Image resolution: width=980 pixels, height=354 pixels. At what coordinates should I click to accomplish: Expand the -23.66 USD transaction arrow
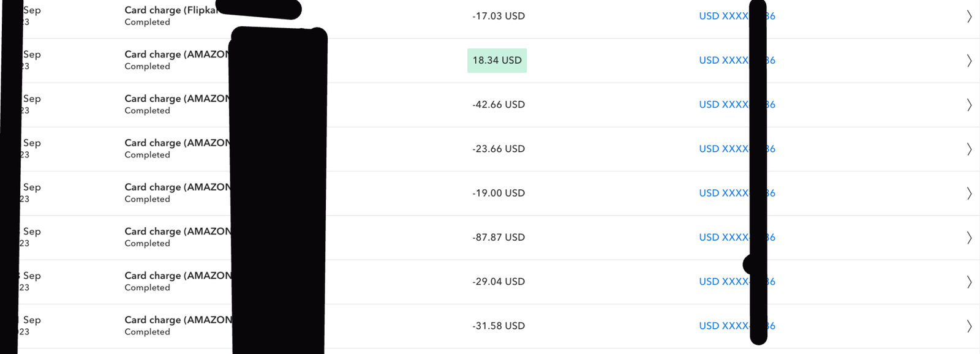coord(969,149)
